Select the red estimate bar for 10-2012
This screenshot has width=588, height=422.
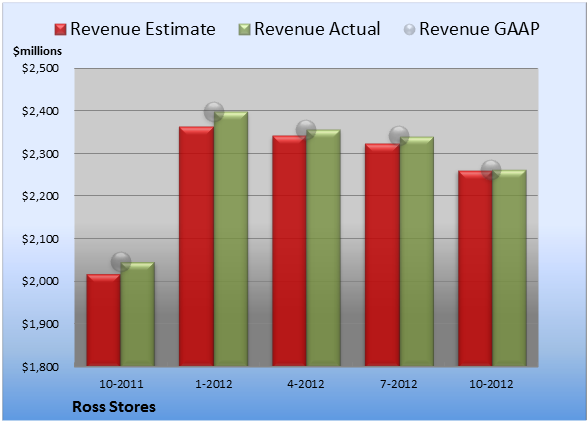coord(475,269)
